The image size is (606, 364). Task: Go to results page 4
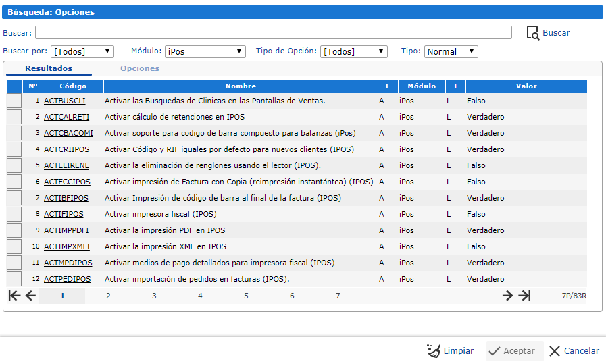(x=200, y=296)
